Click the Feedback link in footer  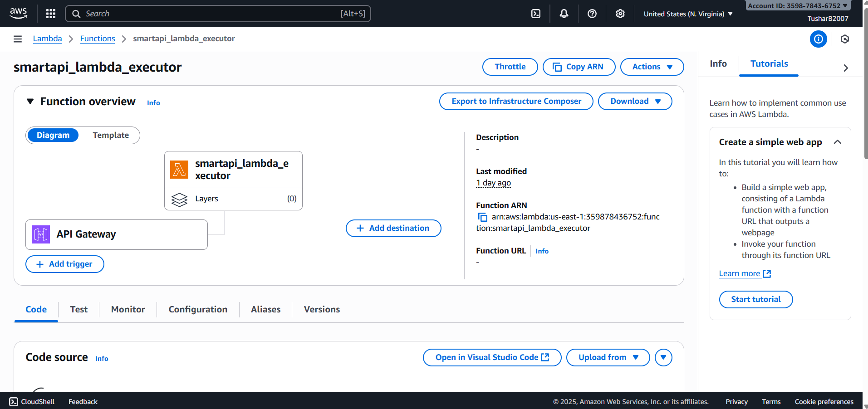pyautogui.click(x=83, y=402)
